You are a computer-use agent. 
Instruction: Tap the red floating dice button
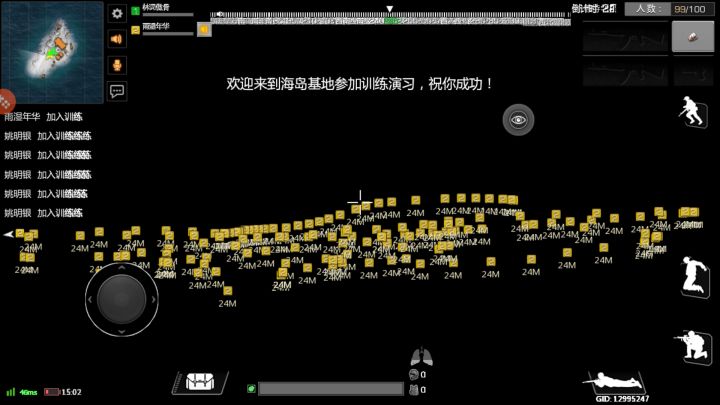6,101
